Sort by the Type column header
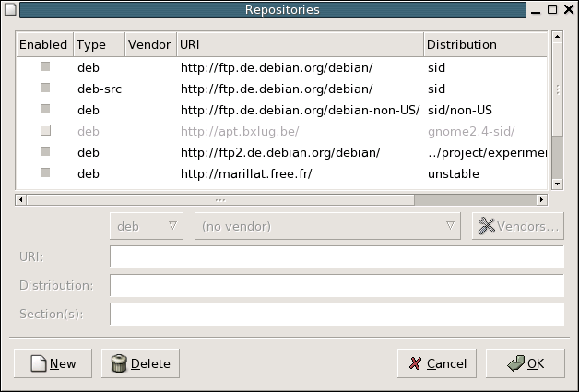Viewport: 579px width, 392px height. coord(100,44)
